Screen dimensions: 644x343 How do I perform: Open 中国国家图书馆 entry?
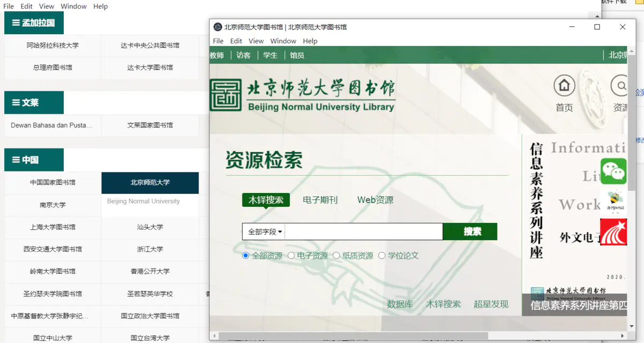pyautogui.click(x=53, y=183)
